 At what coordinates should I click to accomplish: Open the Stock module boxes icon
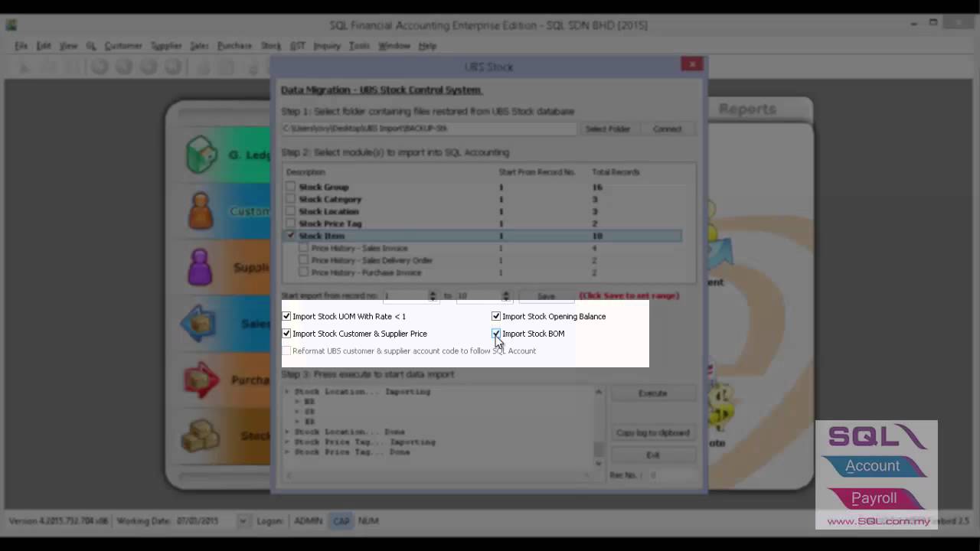coord(200,435)
